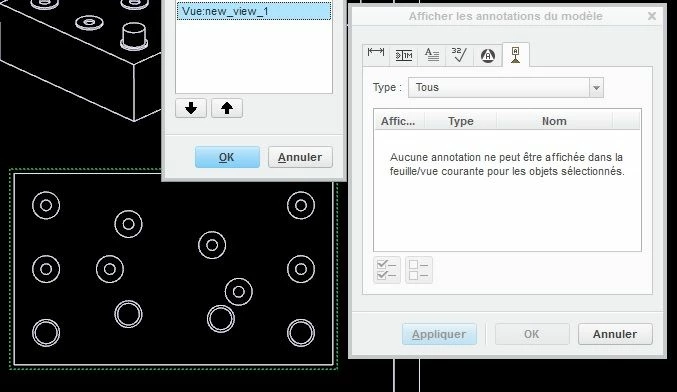The height and width of the screenshot is (392, 677).
Task: Move selected view up with arrow
Action: click(227, 108)
